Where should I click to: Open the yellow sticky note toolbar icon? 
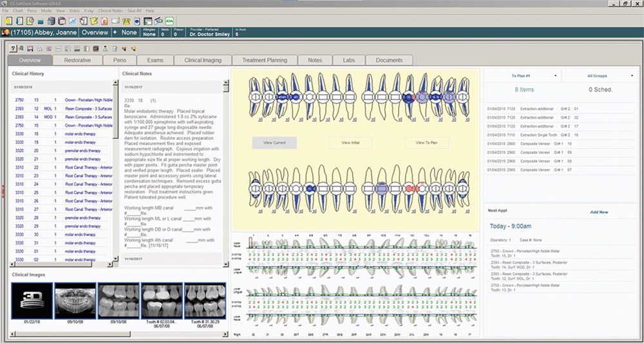pyautogui.click(x=94, y=21)
